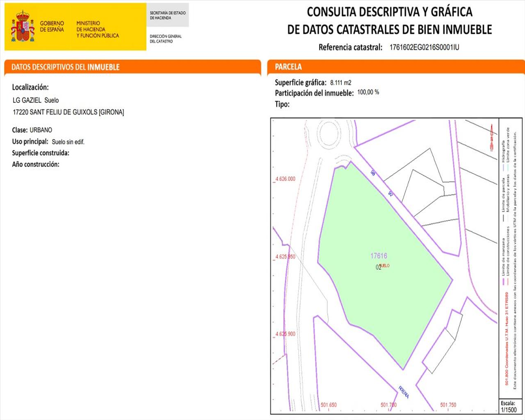Click the cadastral reference 1761602EG0216S0001IU
The image size is (525, 420).
click(424, 47)
